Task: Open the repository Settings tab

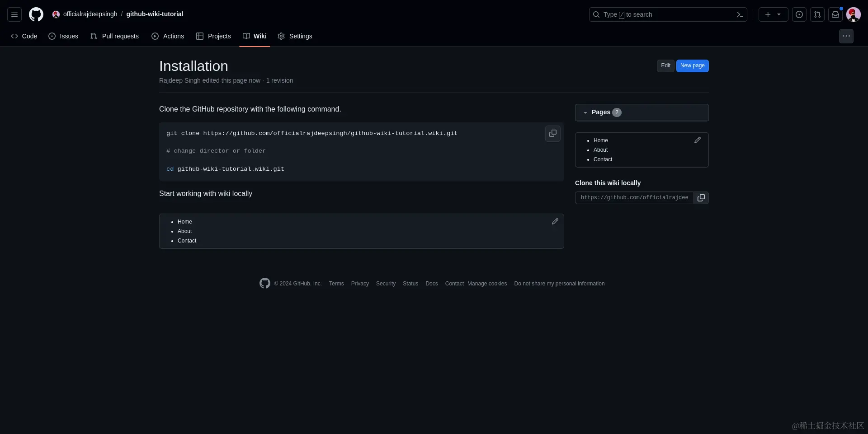Action: (295, 36)
